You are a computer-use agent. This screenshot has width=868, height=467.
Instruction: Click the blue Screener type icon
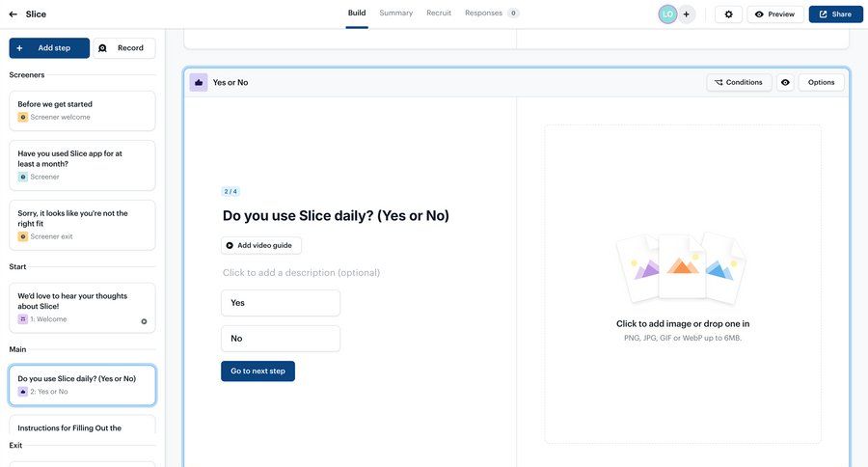pos(23,178)
